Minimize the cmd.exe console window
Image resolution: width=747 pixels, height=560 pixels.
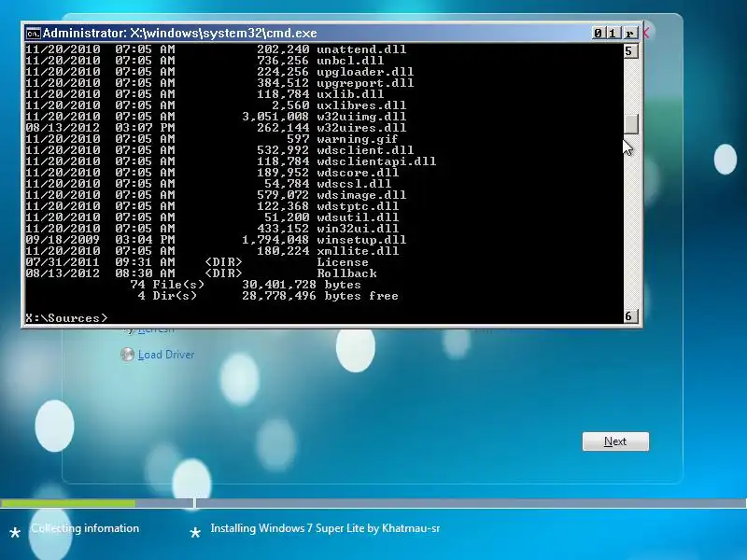point(598,33)
